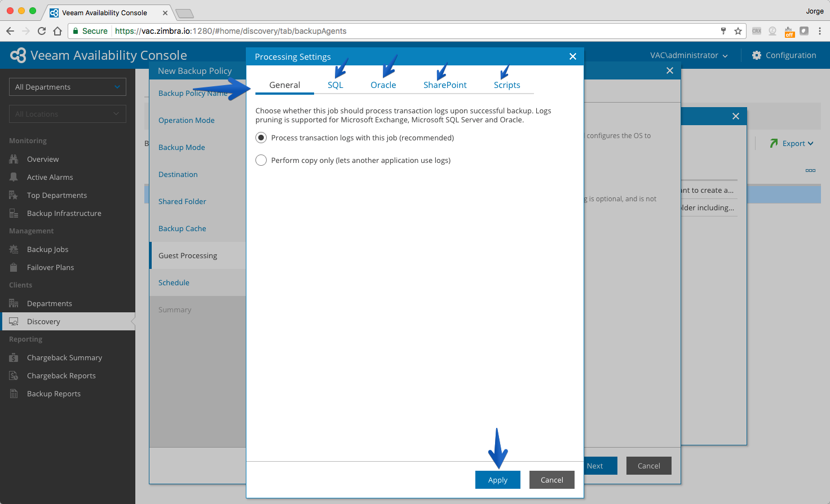Click the Backup Jobs gear icon
The image size is (830, 504).
click(14, 249)
